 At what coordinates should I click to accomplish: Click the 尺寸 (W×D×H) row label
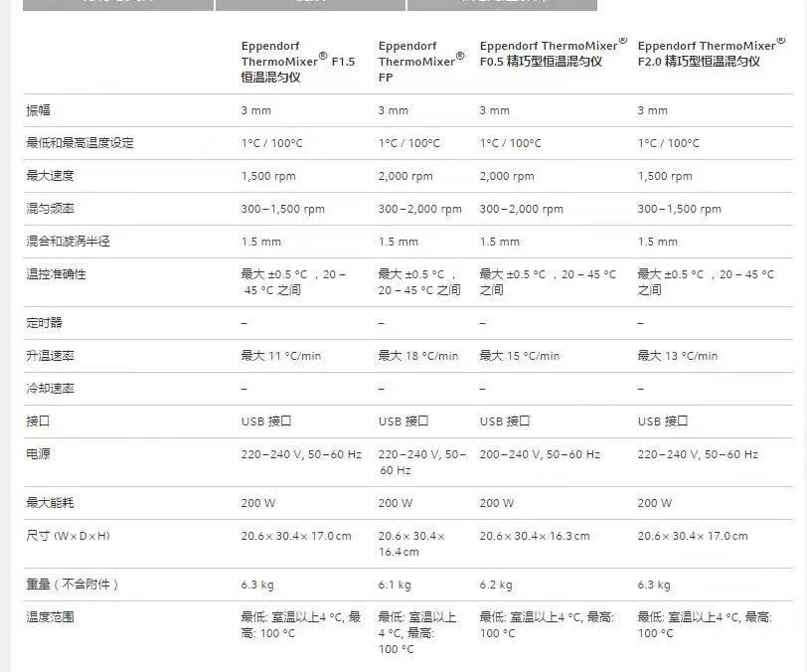pos(68,536)
